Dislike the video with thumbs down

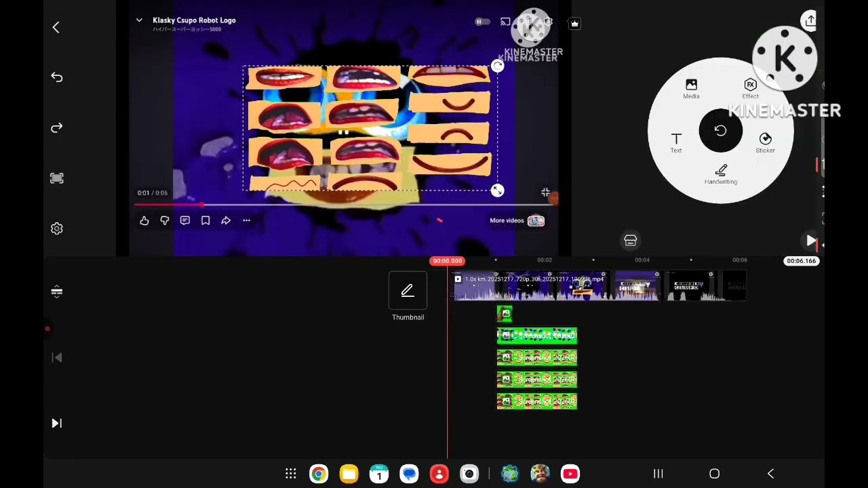[x=165, y=220]
